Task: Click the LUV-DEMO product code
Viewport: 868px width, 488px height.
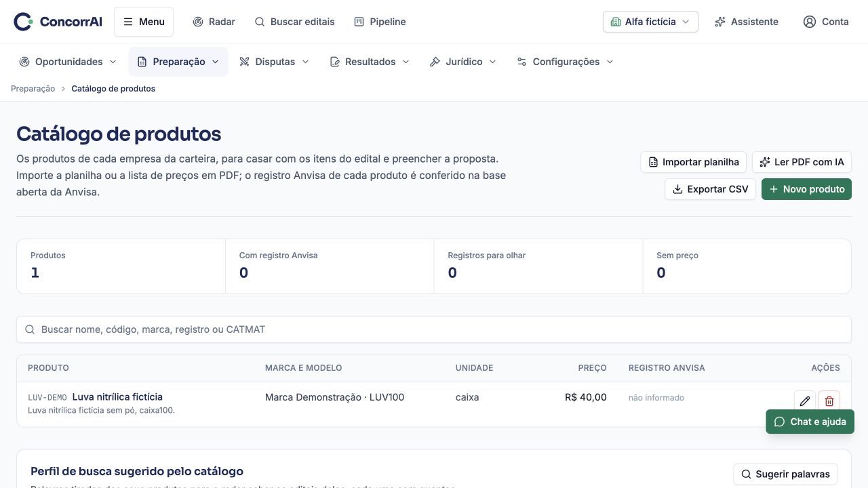Action: coord(47,398)
